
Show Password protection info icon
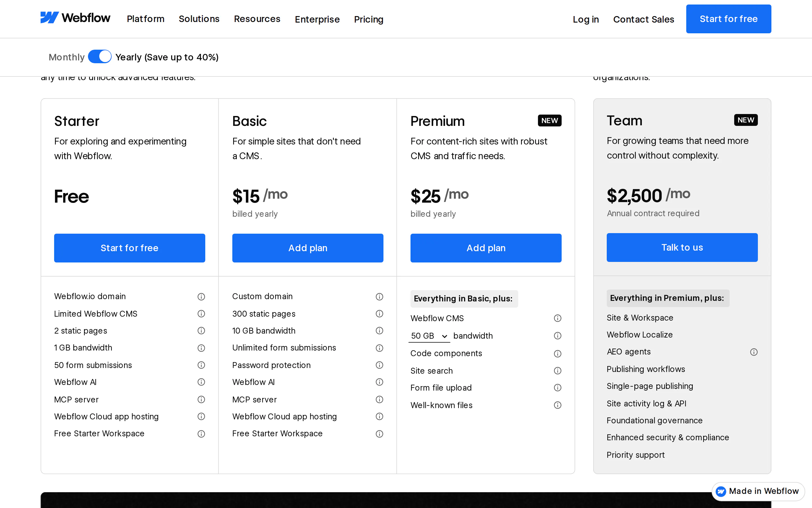click(379, 365)
